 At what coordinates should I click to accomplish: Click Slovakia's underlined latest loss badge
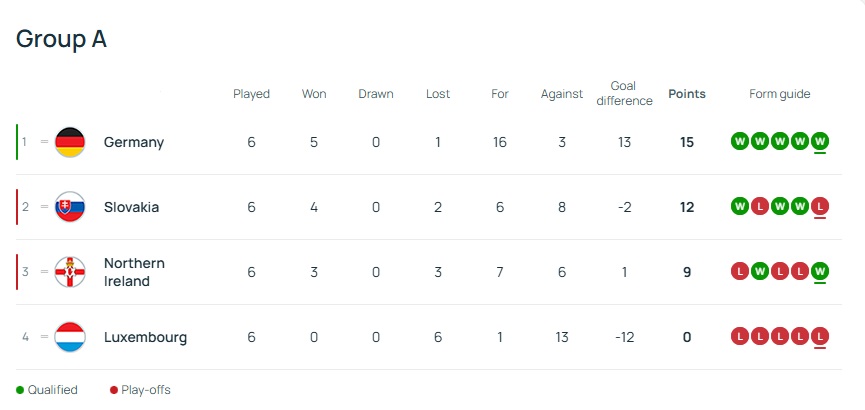pos(820,207)
